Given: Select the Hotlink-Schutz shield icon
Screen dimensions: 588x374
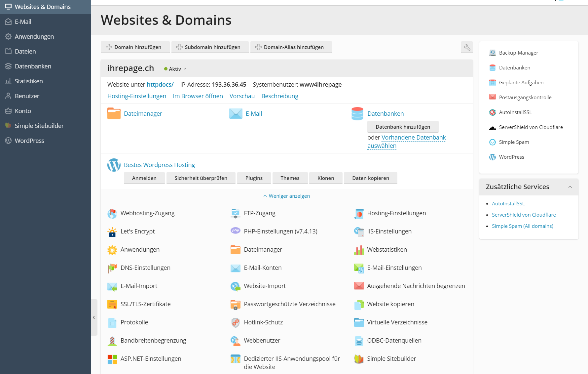Looking at the screenshot, I should coord(235,322).
